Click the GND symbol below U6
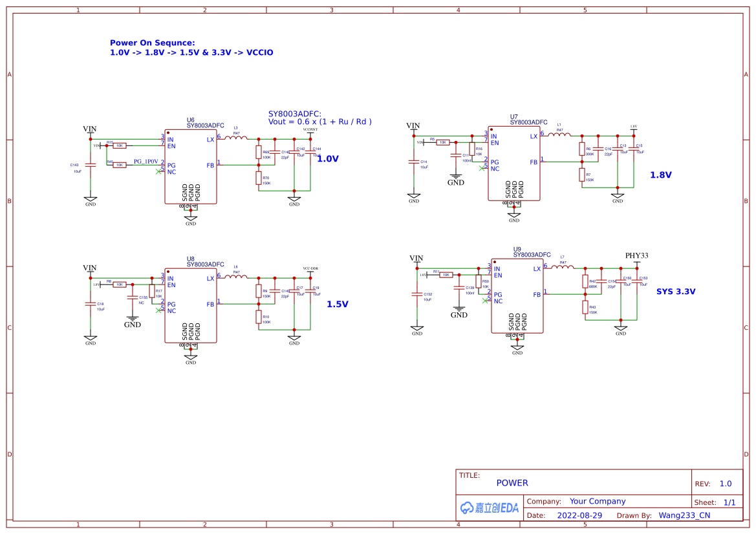Viewport: 756px width, 534px height. pos(190,220)
